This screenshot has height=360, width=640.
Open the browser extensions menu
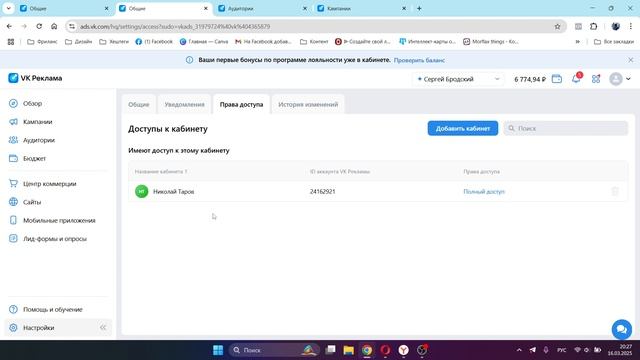point(593,27)
